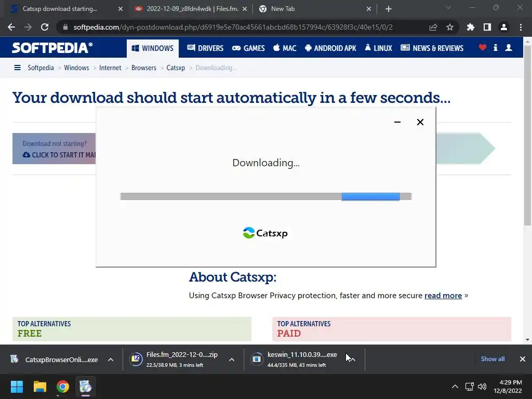
Task: Expand options for keswin exe download
Action: [x=353, y=360]
